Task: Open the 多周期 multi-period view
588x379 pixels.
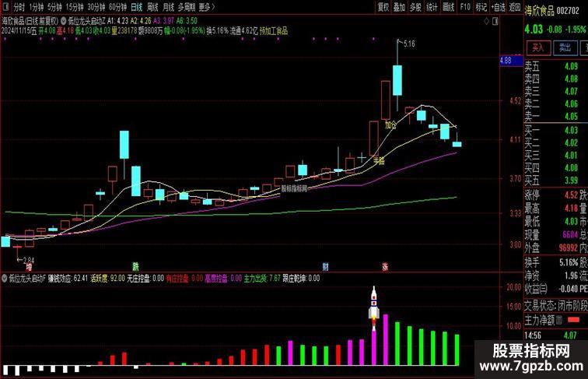Action: pyautogui.click(x=187, y=7)
